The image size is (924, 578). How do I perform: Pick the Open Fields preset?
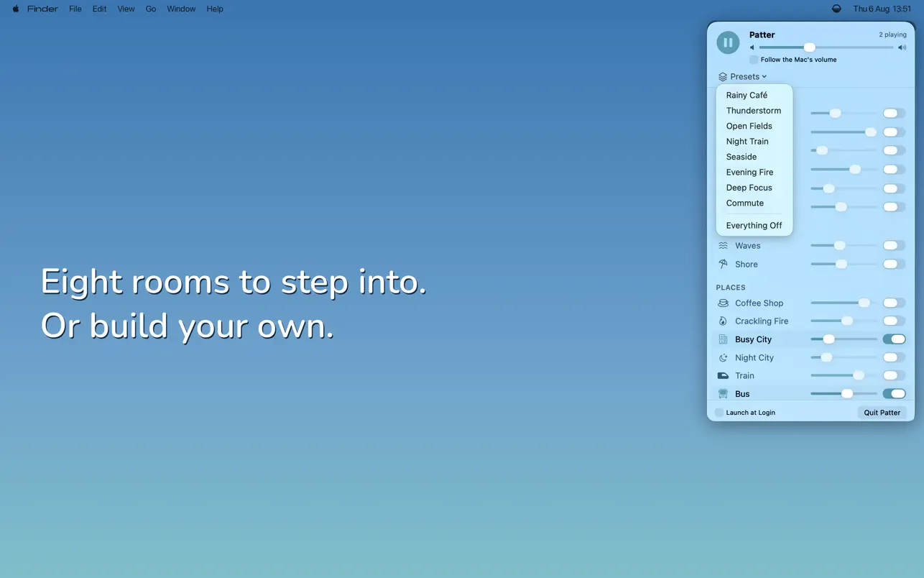click(x=754, y=126)
